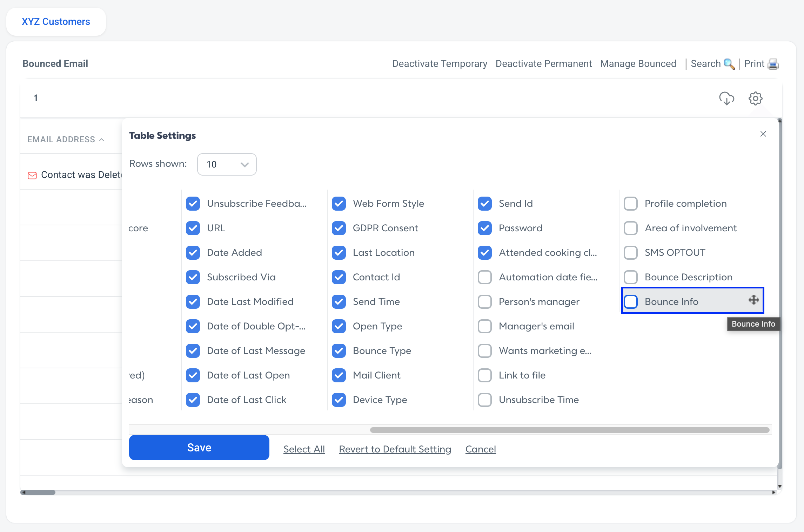Click the right vertical scrollbar down arrow
This screenshot has height=532, width=804.
click(779, 486)
